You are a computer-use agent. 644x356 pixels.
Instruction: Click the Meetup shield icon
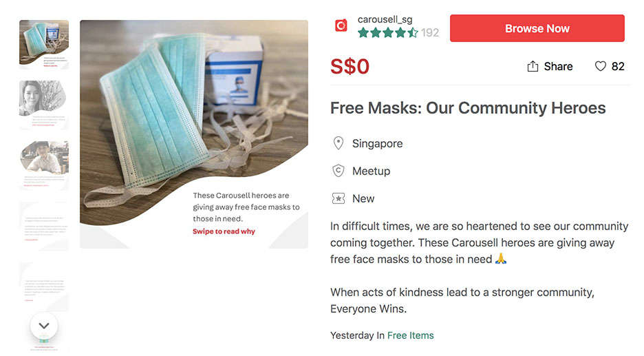pyautogui.click(x=339, y=171)
